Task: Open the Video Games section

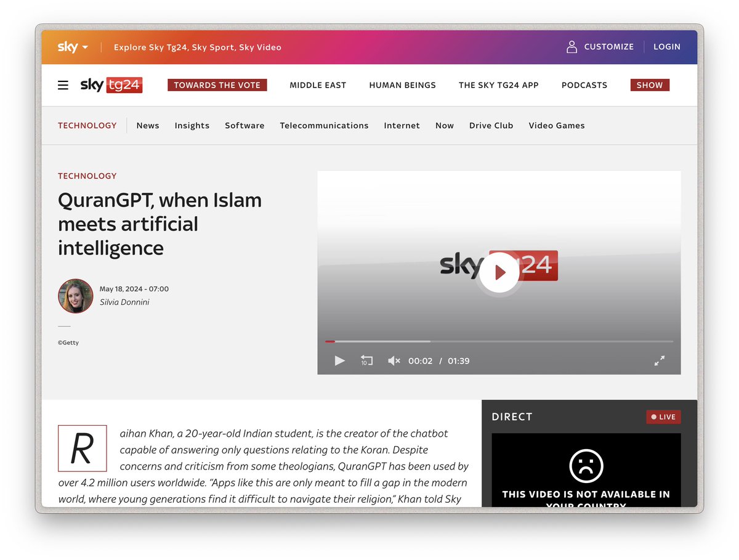Action: point(557,125)
